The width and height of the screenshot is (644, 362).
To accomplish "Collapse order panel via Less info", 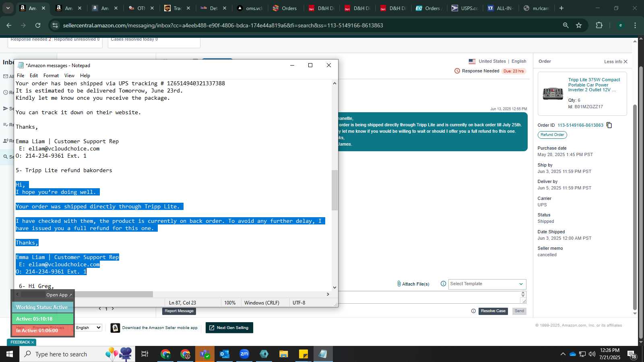I will (615, 62).
